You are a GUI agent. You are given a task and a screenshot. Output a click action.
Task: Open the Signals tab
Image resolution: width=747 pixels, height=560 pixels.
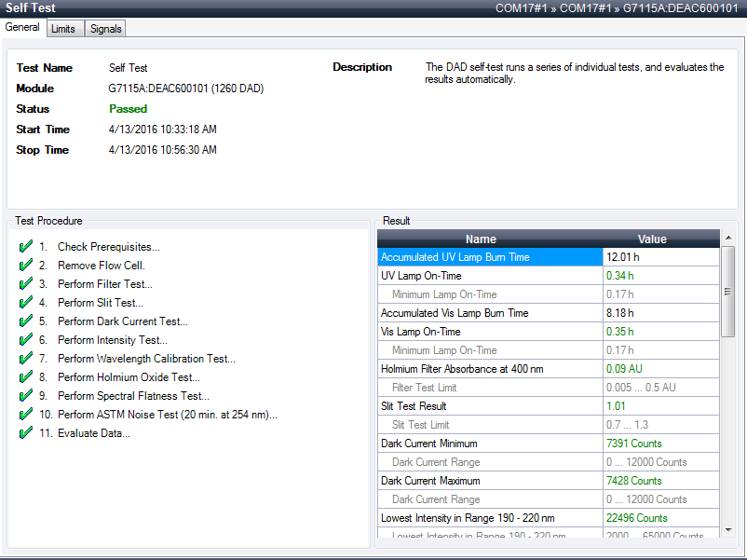pyautogui.click(x=105, y=29)
